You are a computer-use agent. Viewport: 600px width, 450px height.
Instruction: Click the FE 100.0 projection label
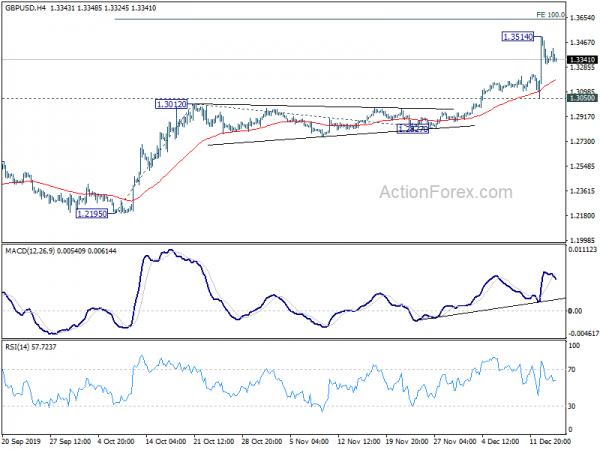click(551, 15)
